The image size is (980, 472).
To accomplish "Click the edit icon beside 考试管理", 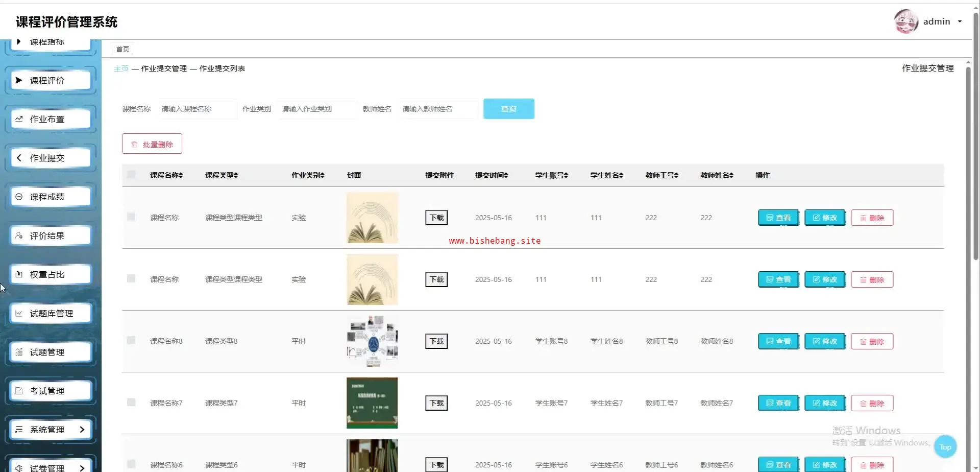I will [x=19, y=391].
